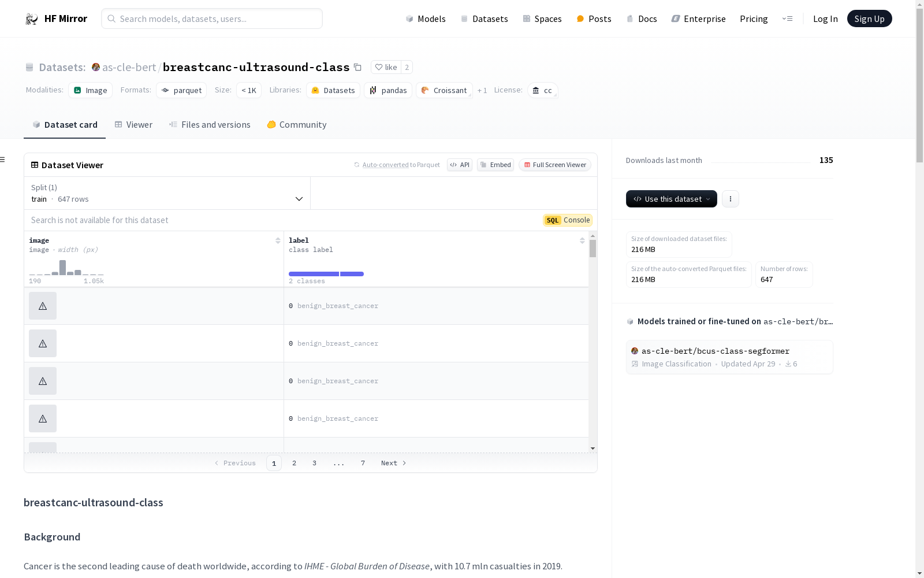Click the Croissant library tag
The height and width of the screenshot is (578, 924).
pos(444,90)
